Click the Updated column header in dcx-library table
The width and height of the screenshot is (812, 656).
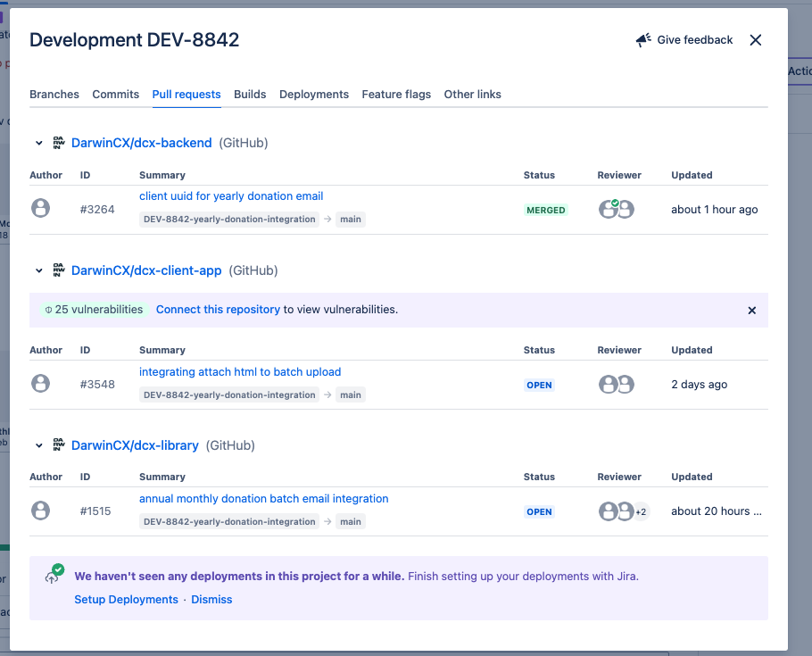pyautogui.click(x=692, y=477)
